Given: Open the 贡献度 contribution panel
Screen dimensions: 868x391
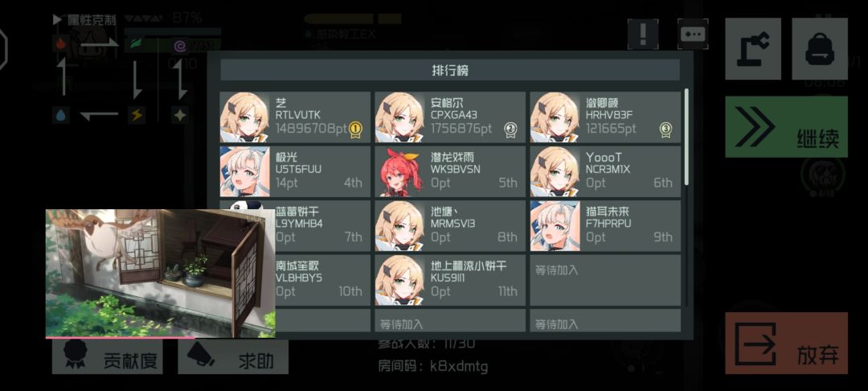Looking at the screenshot, I should click(108, 357).
